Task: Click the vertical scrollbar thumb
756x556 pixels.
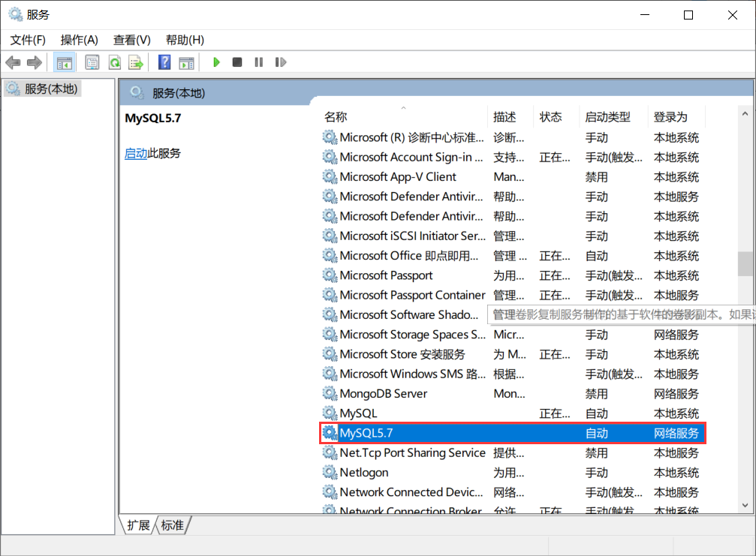Action: (745, 263)
